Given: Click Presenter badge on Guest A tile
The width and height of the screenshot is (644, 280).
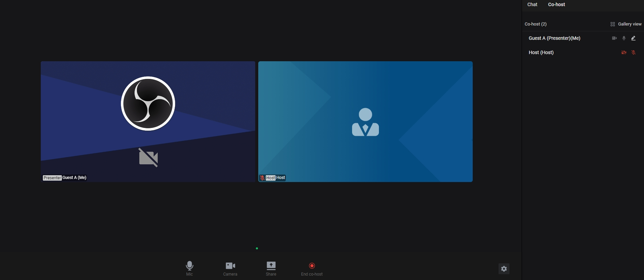Looking at the screenshot, I should point(52,178).
